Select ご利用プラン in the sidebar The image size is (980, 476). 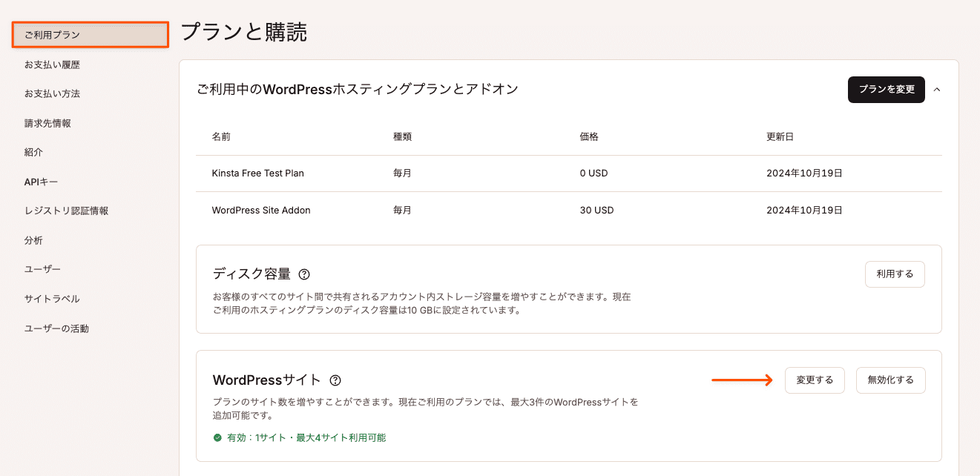(90, 34)
